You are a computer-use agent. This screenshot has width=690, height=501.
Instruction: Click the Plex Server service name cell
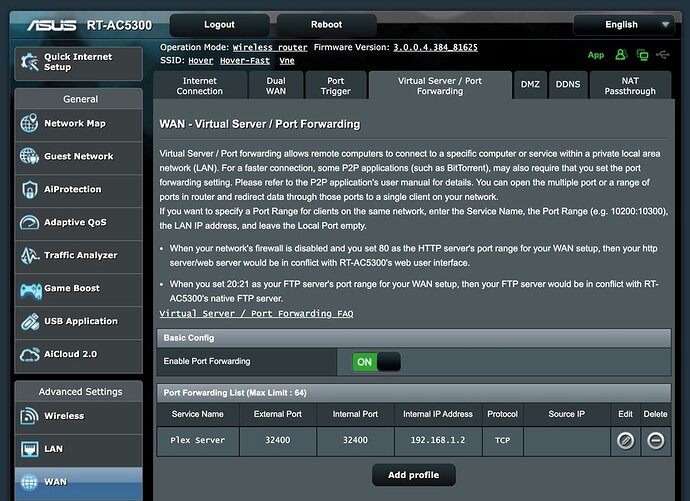tap(198, 440)
